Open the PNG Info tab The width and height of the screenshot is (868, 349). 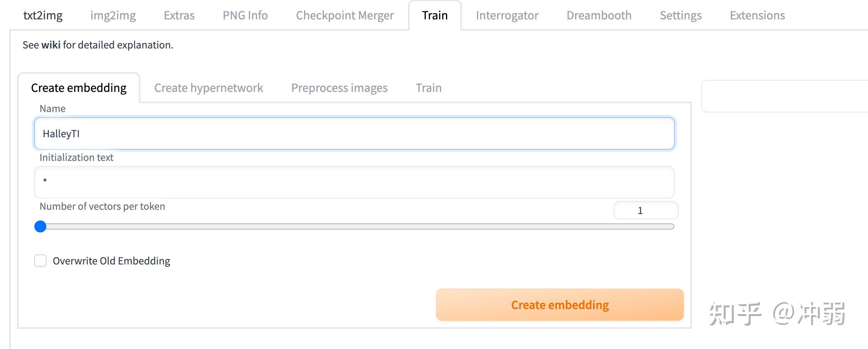(245, 16)
